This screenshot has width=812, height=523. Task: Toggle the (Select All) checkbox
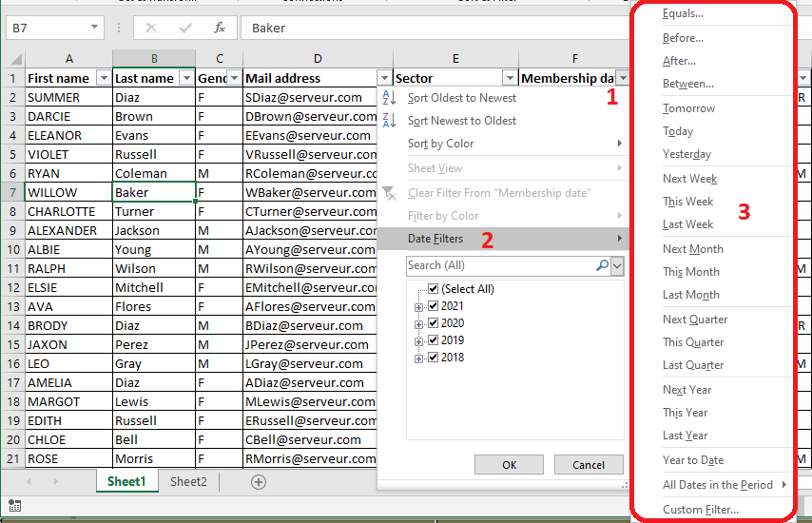pos(434,289)
